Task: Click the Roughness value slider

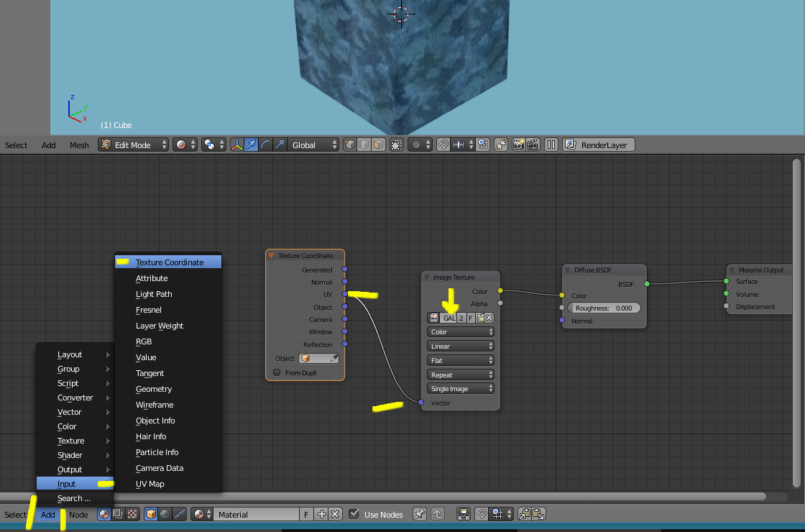Action: coord(604,308)
